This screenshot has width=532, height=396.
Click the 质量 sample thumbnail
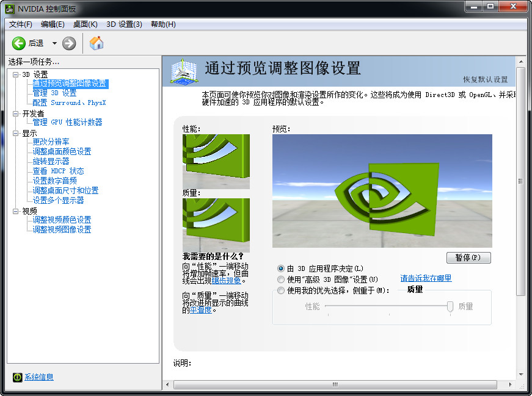(x=216, y=225)
